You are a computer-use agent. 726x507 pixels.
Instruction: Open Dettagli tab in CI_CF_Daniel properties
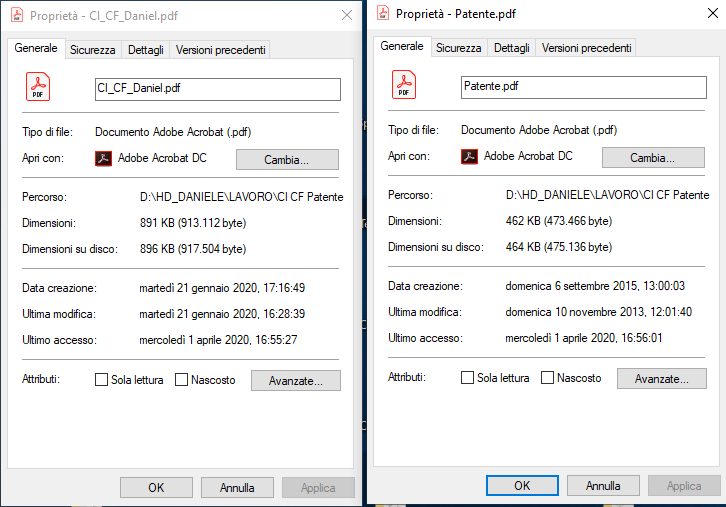coord(145,50)
